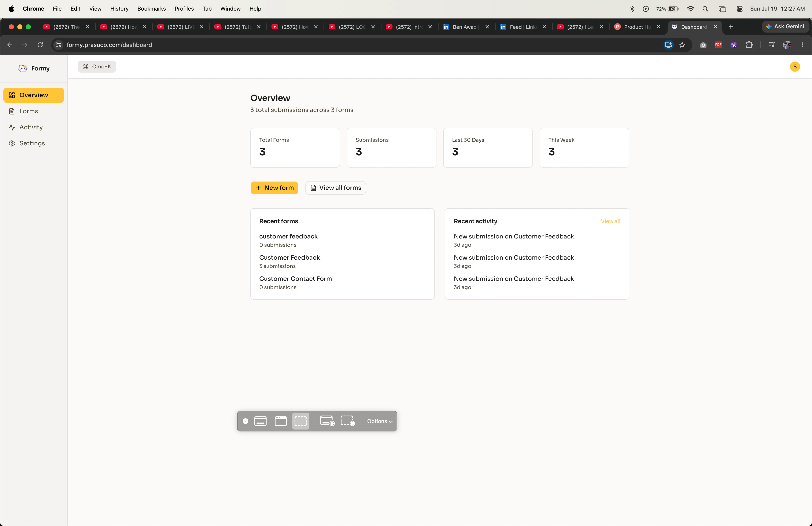The height and width of the screenshot is (526, 812).
Task: Open Settings in the Formy sidebar
Action: pyautogui.click(x=33, y=143)
